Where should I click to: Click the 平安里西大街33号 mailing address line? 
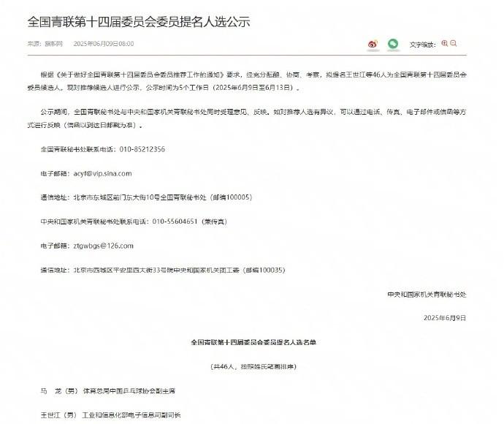pos(163,270)
